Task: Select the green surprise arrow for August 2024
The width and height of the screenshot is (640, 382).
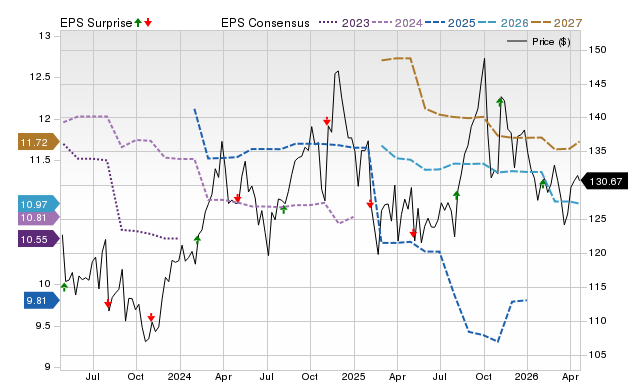Action: click(x=284, y=209)
